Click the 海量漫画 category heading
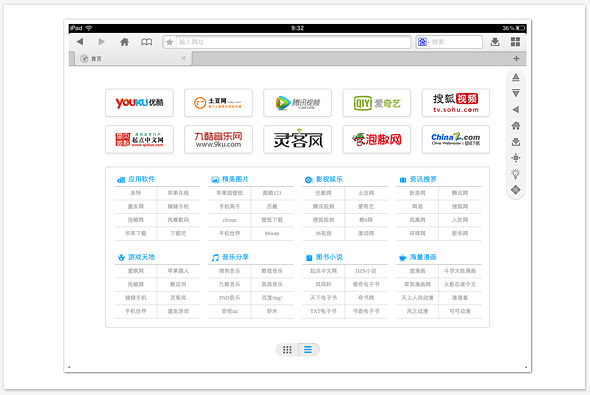The height and width of the screenshot is (395, 590). tap(423, 257)
